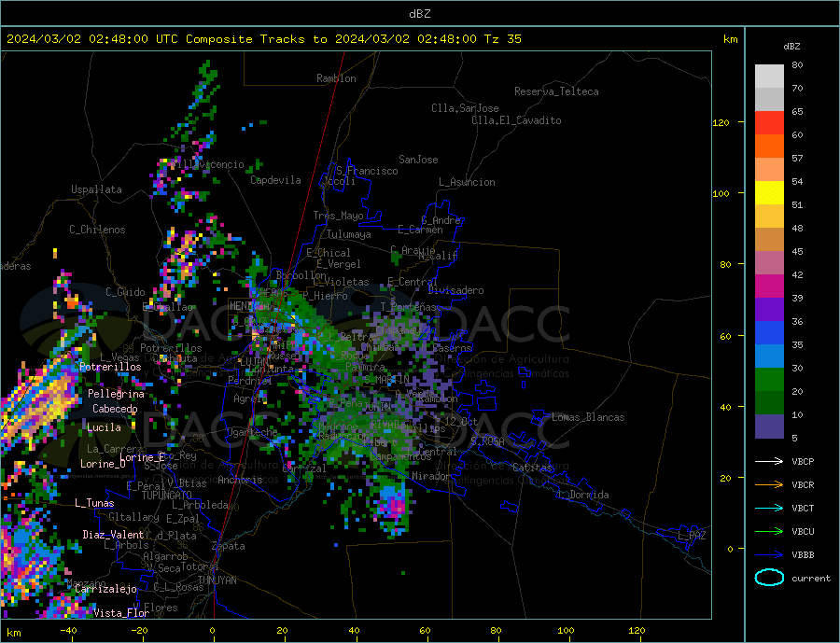This screenshot has height=643, width=840.
Task: Click the 'Capdevila' map label
Action: click(x=275, y=180)
